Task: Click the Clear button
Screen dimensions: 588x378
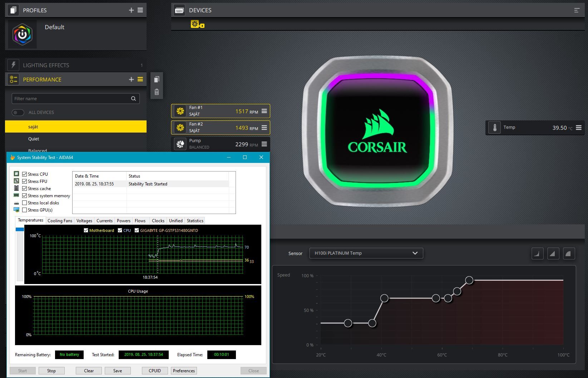Action: (89, 370)
